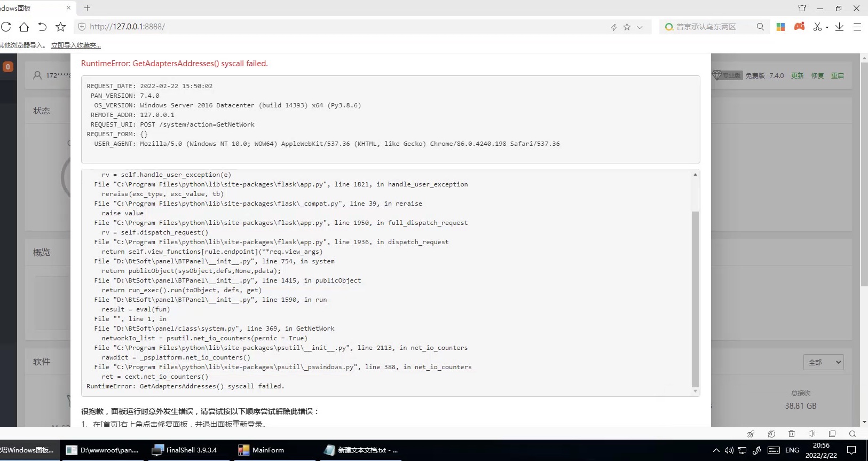This screenshot has height=461, width=868.
Task: Go to the browser home page
Action: (x=24, y=27)
